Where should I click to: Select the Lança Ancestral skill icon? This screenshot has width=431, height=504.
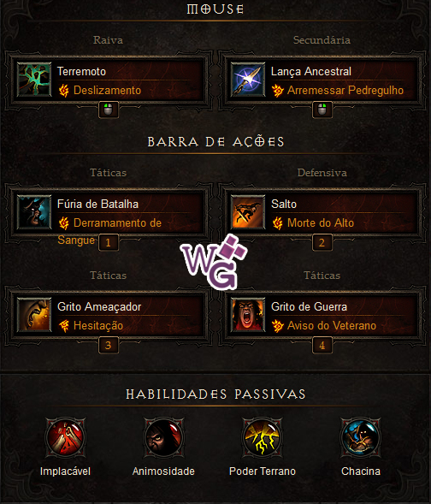[248, 80]
